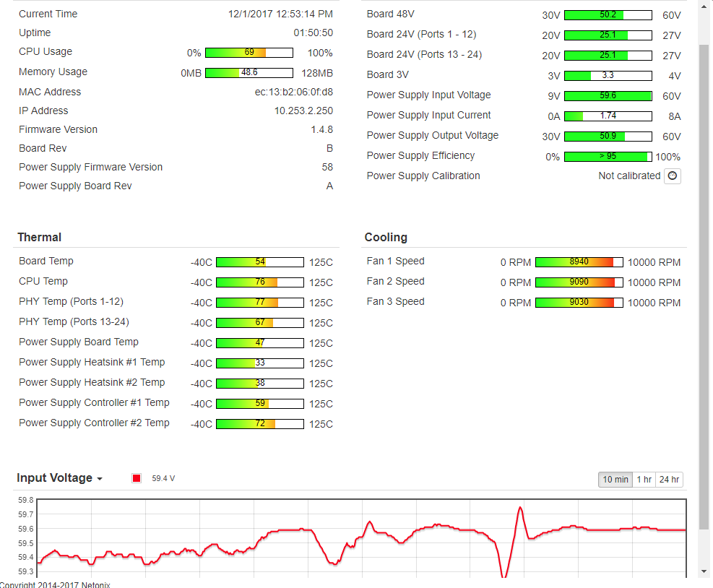The height and width of the screenshot is (588, 713).
Task: Click the Fan 1 Speed gauge
Action: (579, 262)
